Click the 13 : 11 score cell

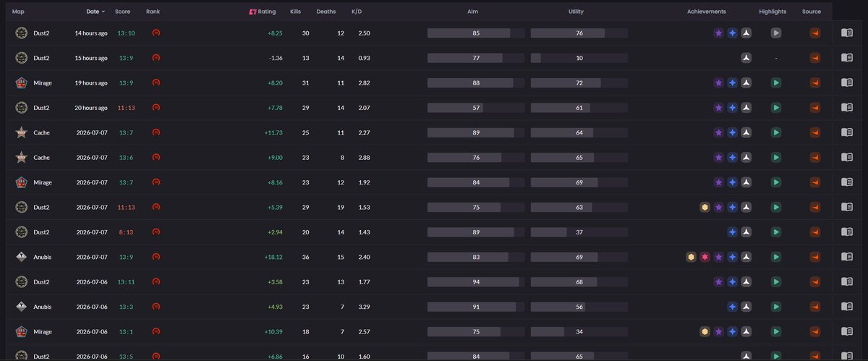tap(126, 282)
